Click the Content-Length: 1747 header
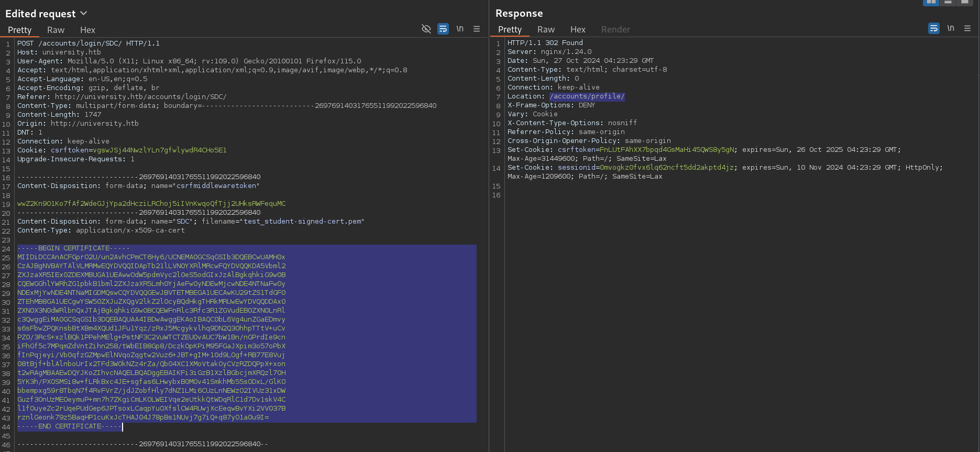This screenshot has height=452, width=980. 59,115
